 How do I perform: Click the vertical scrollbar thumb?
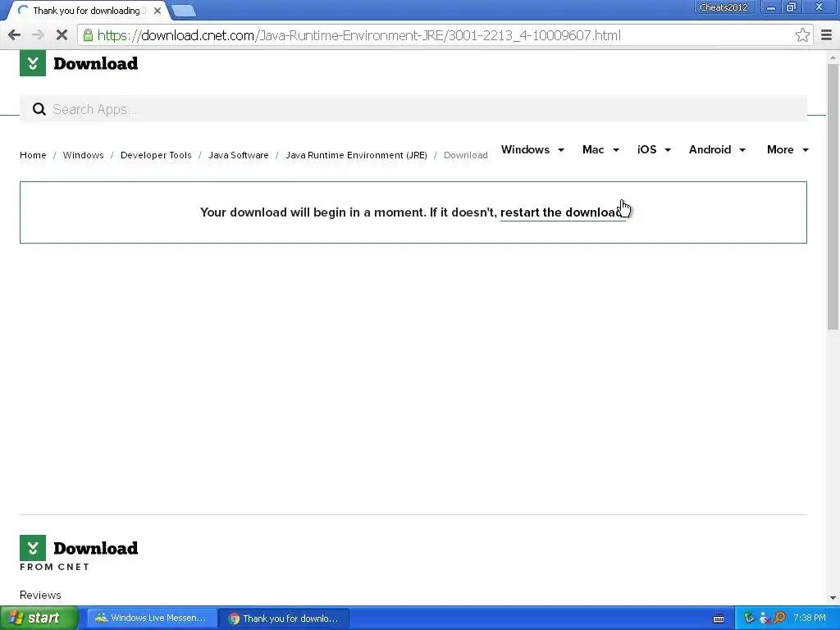[833, 197]
